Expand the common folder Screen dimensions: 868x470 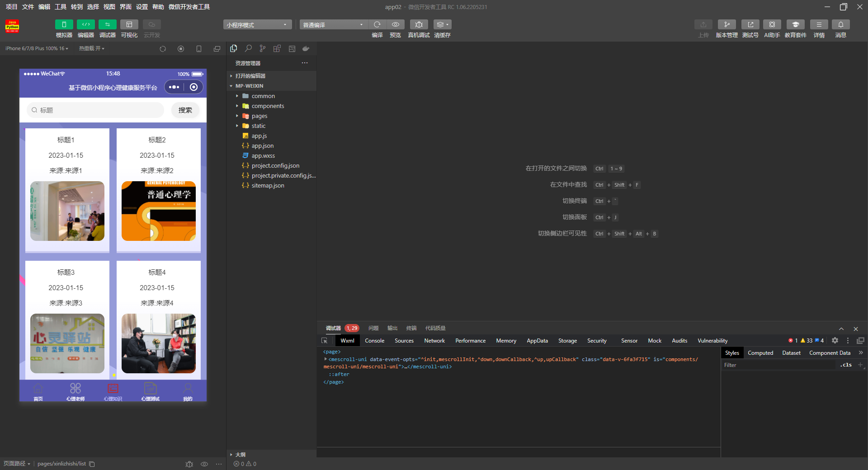[271, 96]
